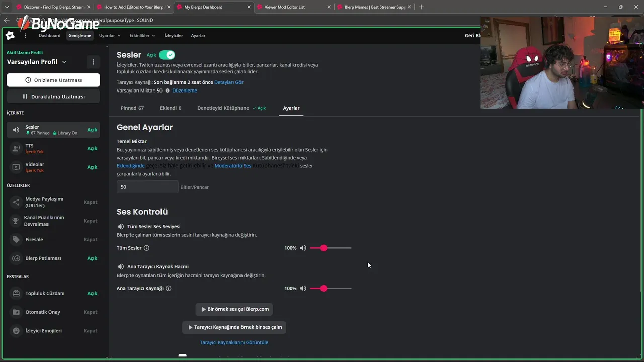Click the Videolar sidebar icon
644x362 pixels.
coord(16,167)
